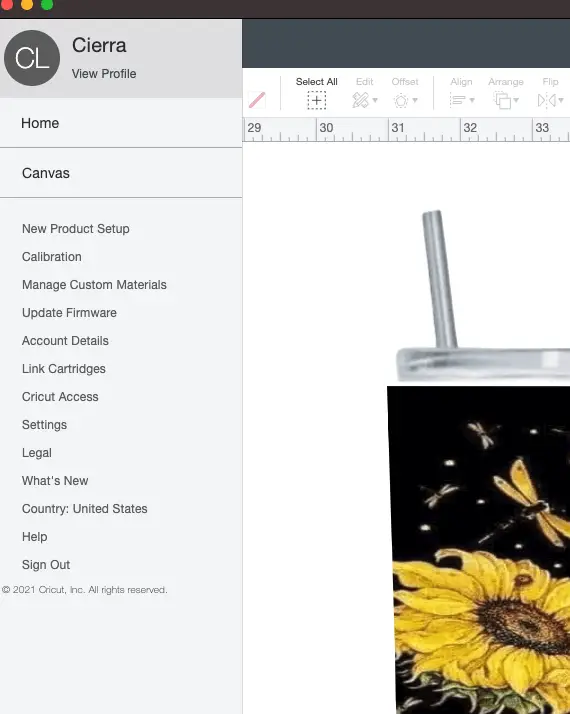This screenshot has width=570, height=714.
Task: Go to Home in sidebar menu
Action: pyautogui.click(x=40, y=123)
